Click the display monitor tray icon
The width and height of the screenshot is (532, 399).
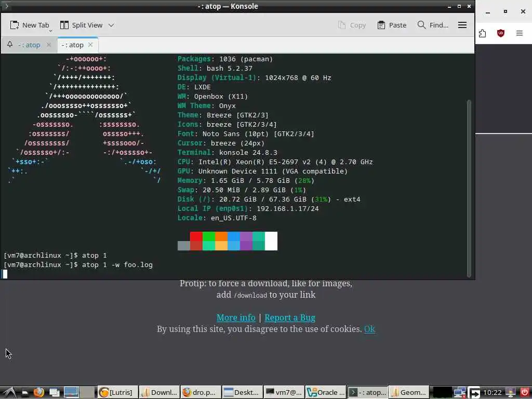511,393
